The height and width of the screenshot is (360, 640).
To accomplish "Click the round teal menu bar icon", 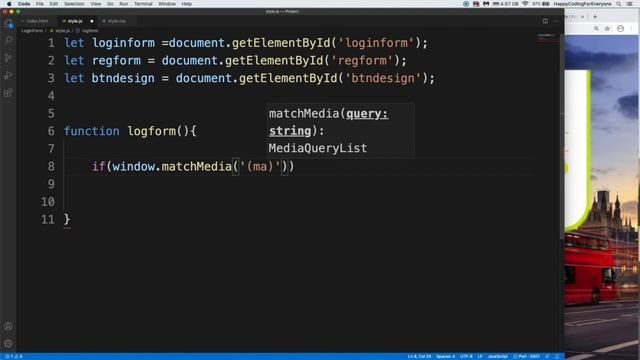I will (x=466, y=4).
